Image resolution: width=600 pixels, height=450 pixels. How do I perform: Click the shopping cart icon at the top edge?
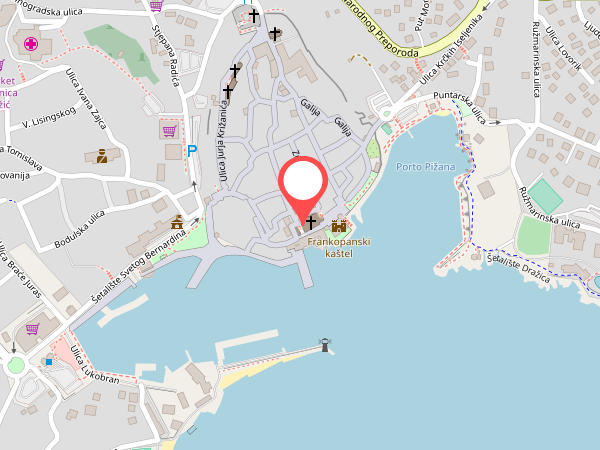(156, 5)
